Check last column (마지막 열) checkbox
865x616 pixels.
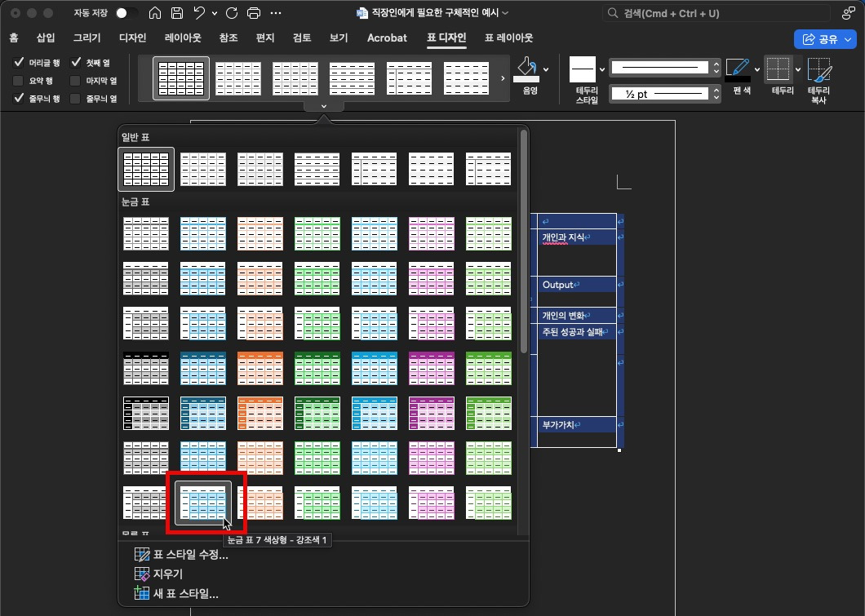[76, 81]
